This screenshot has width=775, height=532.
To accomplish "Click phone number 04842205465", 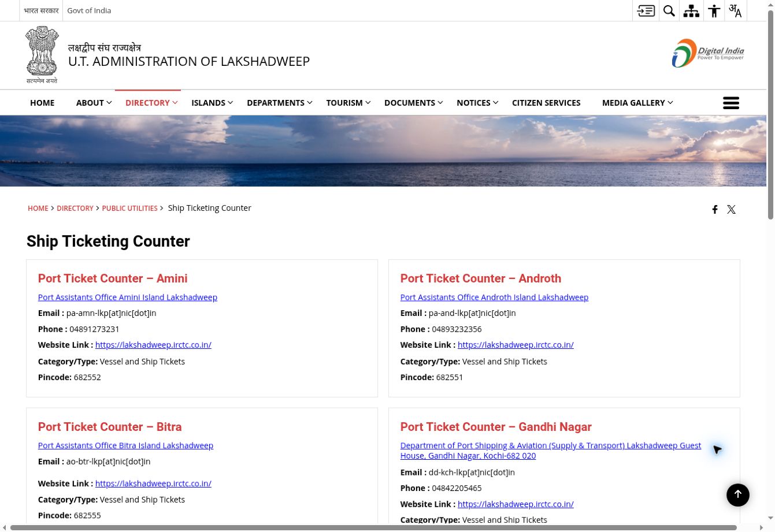I will click(x=457, y=488).
